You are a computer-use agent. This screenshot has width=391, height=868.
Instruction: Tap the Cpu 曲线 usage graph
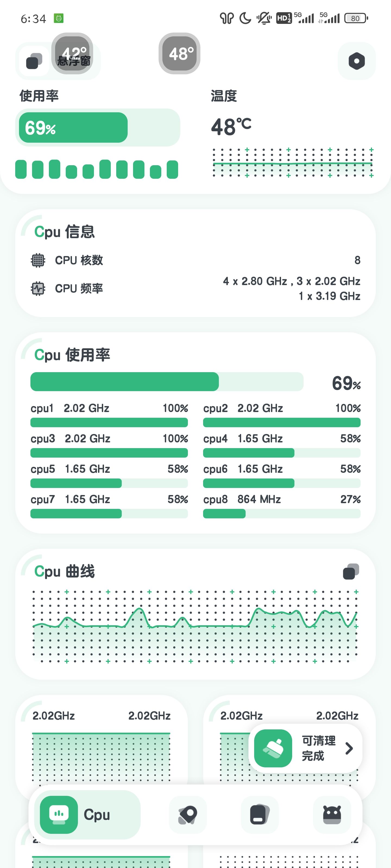(195, 626)
